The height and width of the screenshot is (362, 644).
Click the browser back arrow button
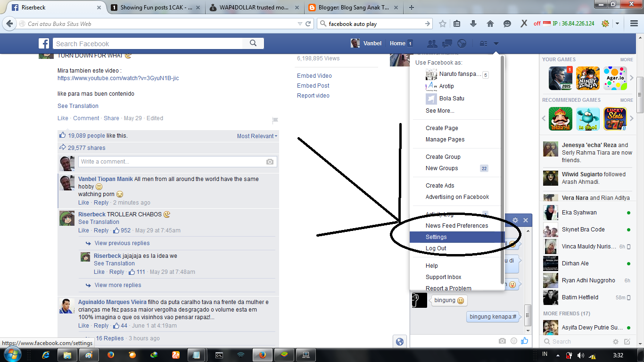pos(9,24)
